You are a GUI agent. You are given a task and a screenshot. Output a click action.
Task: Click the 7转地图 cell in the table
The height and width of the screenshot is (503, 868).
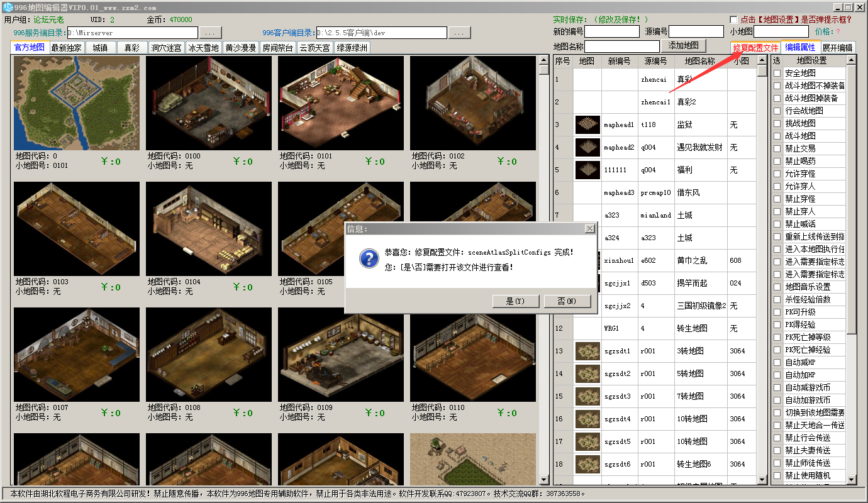pyautogui.click(x=701, y=396)
